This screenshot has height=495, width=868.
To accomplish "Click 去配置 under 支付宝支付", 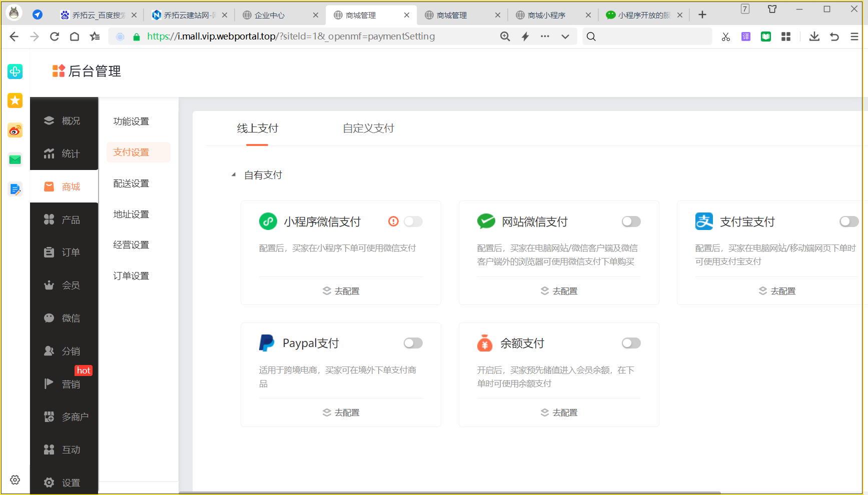I will click(x=776, y=290).
